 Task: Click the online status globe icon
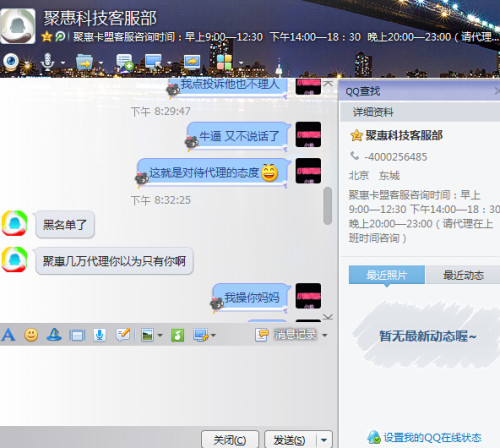tap(374, 437)
